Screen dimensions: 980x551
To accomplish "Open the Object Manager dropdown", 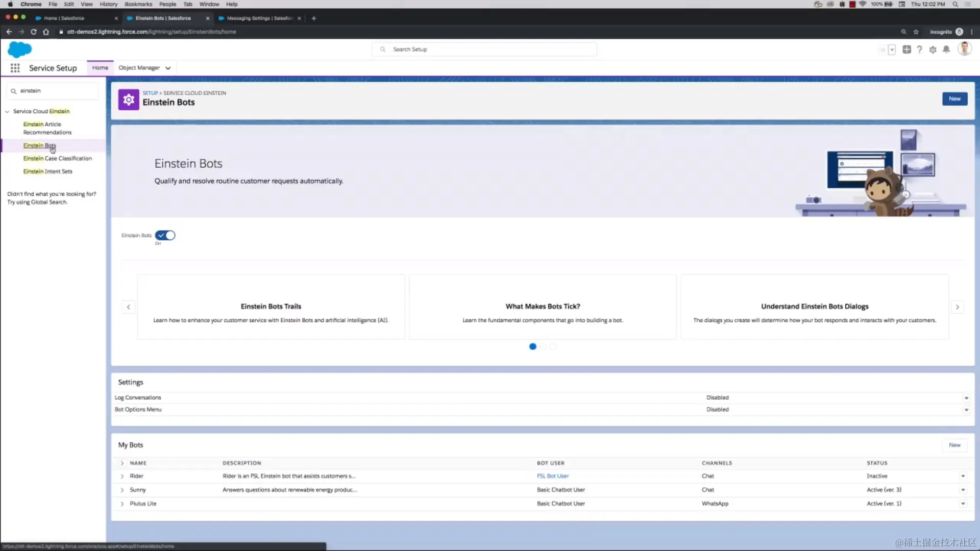I will point(144,67).
